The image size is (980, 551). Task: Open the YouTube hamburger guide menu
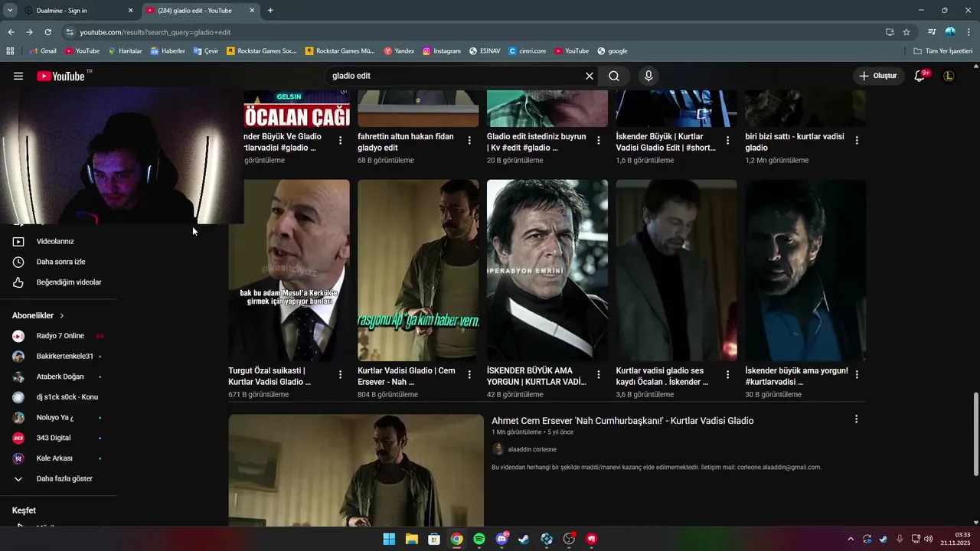click(18, 76)
